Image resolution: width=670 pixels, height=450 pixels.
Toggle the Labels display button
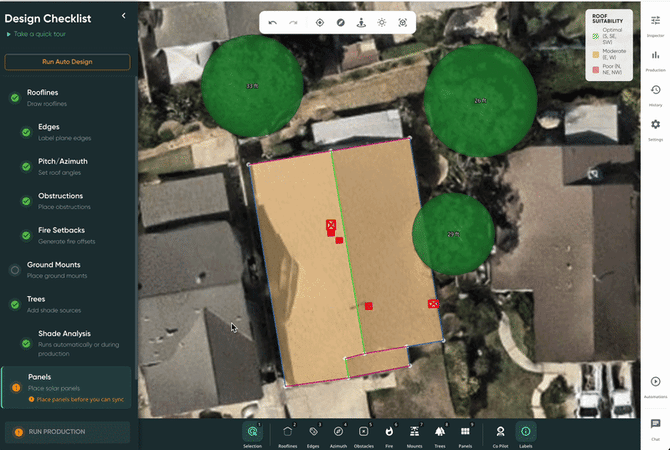pyautogui.click(x=526, y=431)
